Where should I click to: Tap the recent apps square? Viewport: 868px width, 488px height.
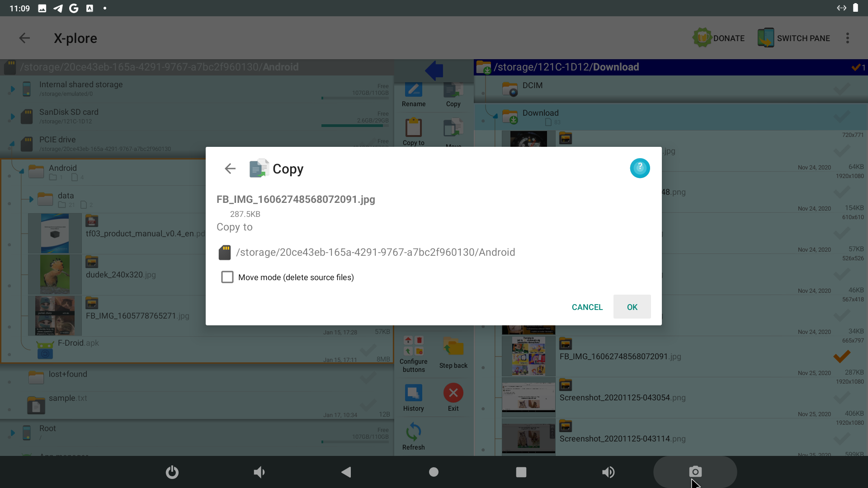point(521,472)
